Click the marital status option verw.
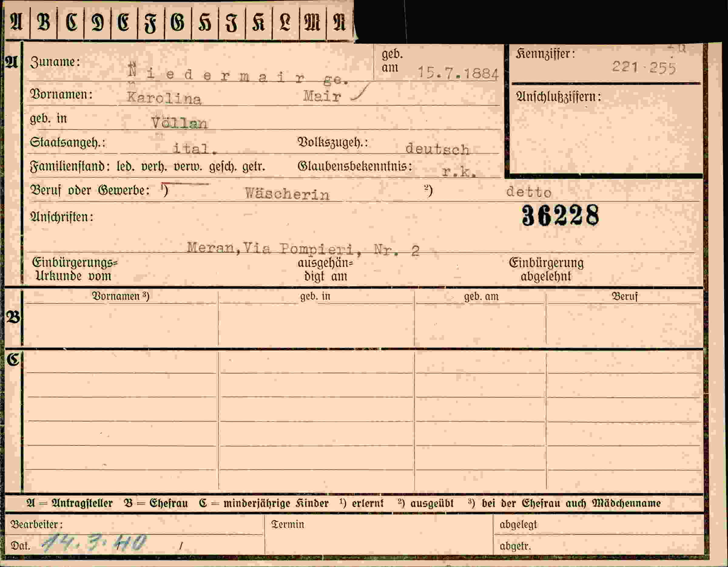This screenshot has height=567, width=728. point(188,166)
